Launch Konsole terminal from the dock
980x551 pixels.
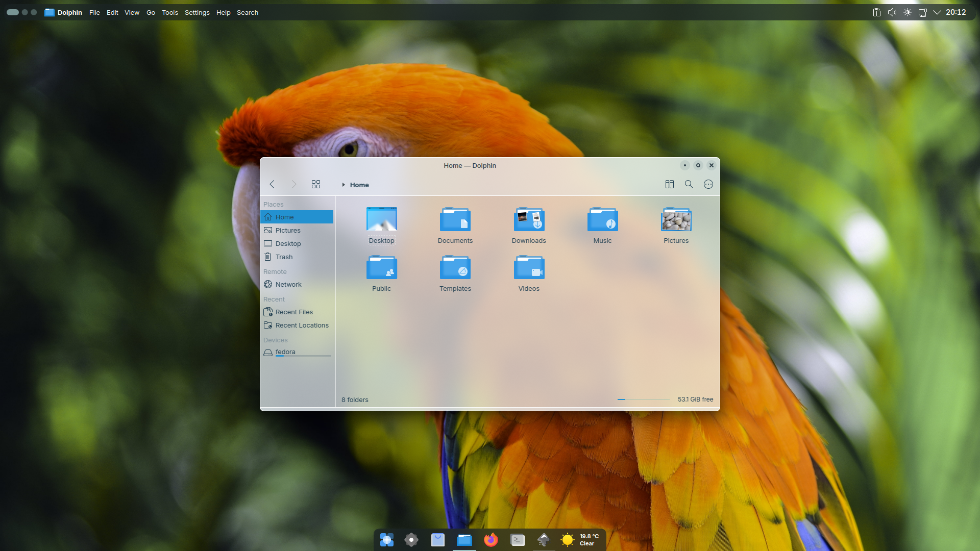click(x=518, y=539)
